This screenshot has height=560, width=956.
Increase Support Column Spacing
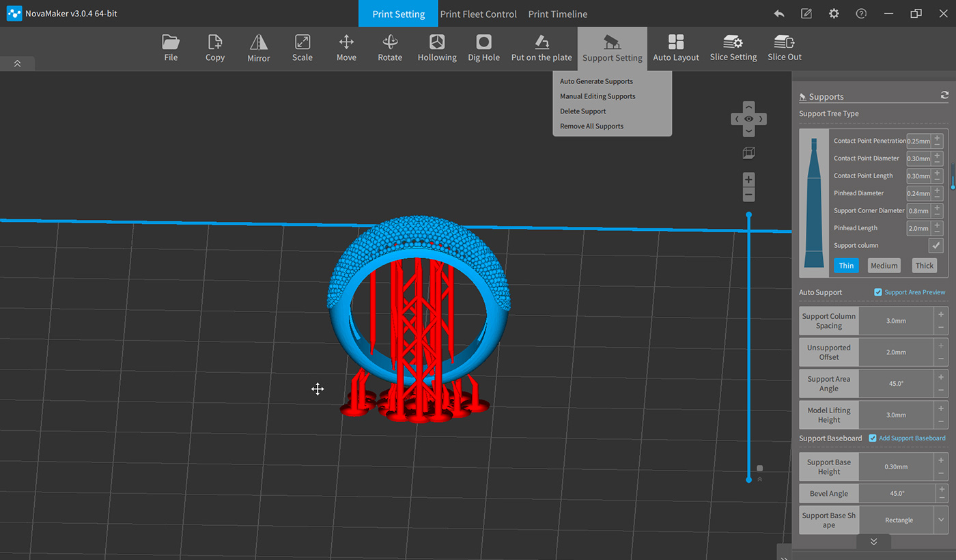pyautogui.click(x=942, y=313)
